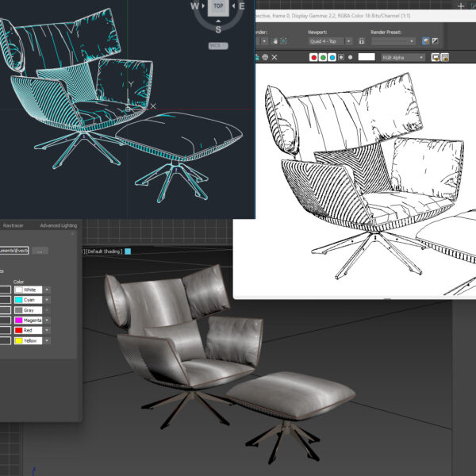Click the dashed-bracket icon beside the hand icon
Viewport: 476px width, 476px height.
(283, 41)
